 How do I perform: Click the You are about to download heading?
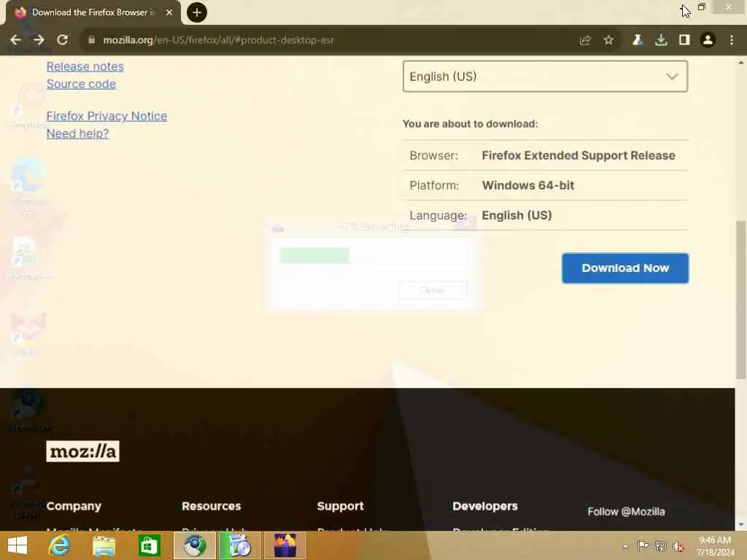(x=471, y=124)
